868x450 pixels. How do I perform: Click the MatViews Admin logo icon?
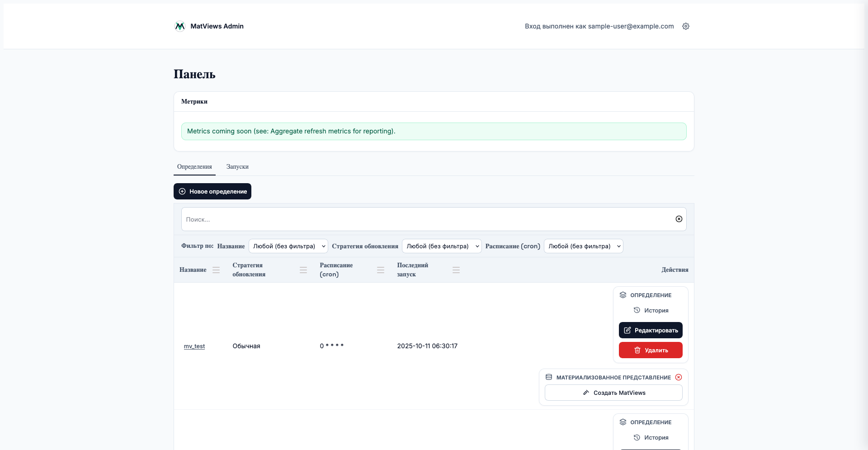pos(179,26)
